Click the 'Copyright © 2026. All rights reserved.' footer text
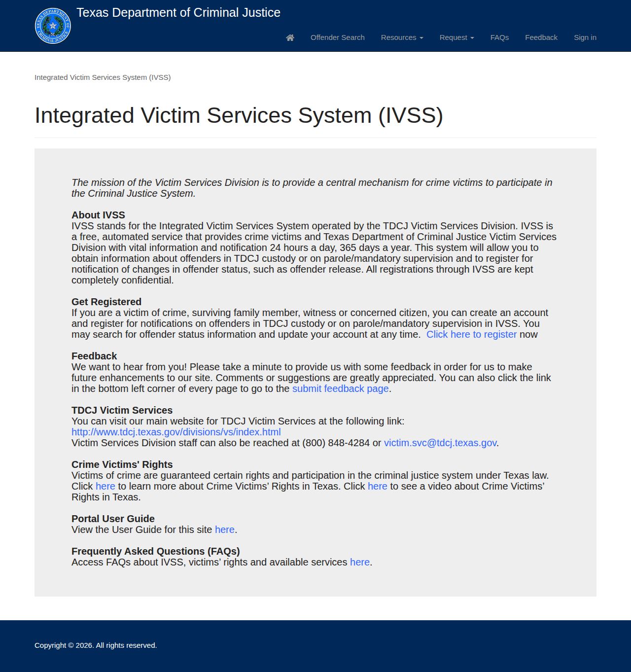631x672 pixels. coord(96,645)
